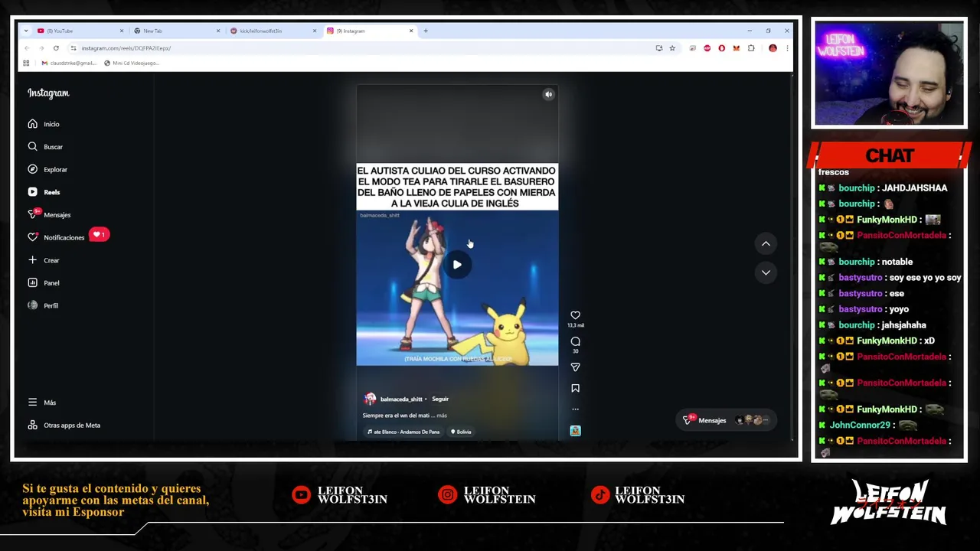
Task: Open Mini Cd Videojuego bookmark
Action: click(132, 63)
